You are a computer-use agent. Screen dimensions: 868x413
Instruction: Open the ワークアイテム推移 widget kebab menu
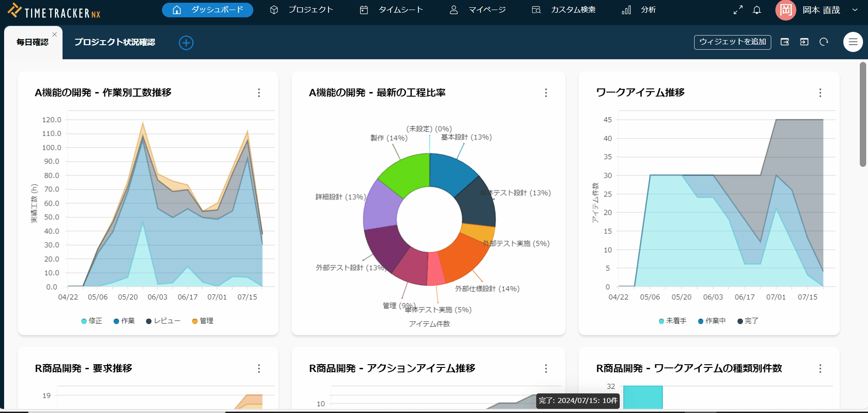click(820, 93)
